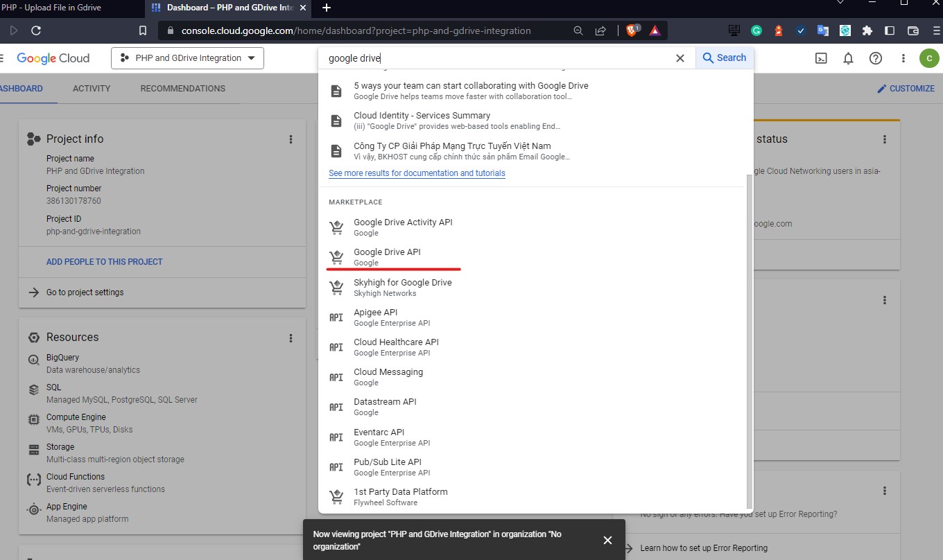Click the Storage icon in Resources
The image size is (943, 560).
(34, 450)
